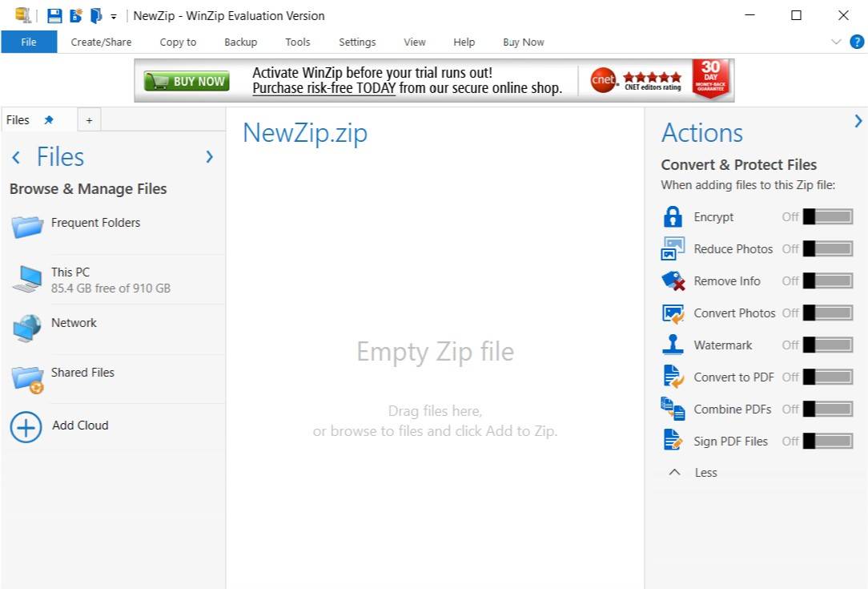The image size is (868, 589).
Task: Toggle the Watermark switch
Action: (x=828, y=345)
